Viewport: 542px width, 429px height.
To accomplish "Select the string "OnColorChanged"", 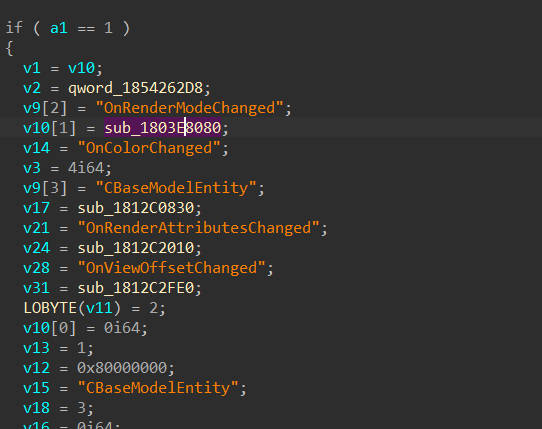I will click(x=149, y=148).
